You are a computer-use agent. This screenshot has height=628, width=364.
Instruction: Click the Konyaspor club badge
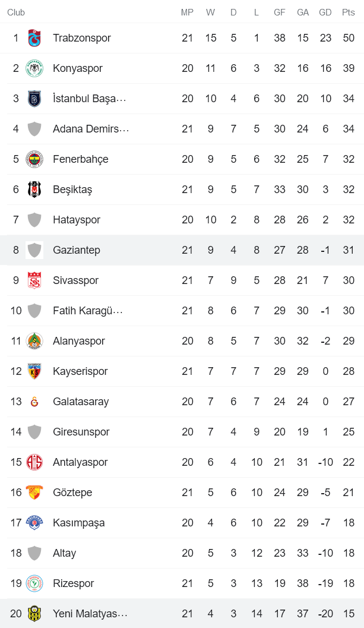pos(35,68)
